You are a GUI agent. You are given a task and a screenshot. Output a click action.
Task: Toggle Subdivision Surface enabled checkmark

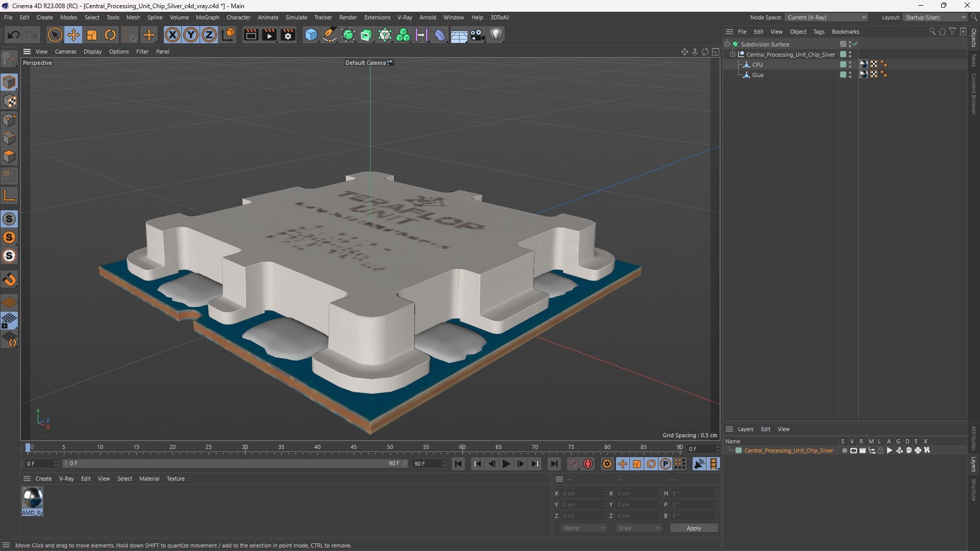tap(855, 44)
